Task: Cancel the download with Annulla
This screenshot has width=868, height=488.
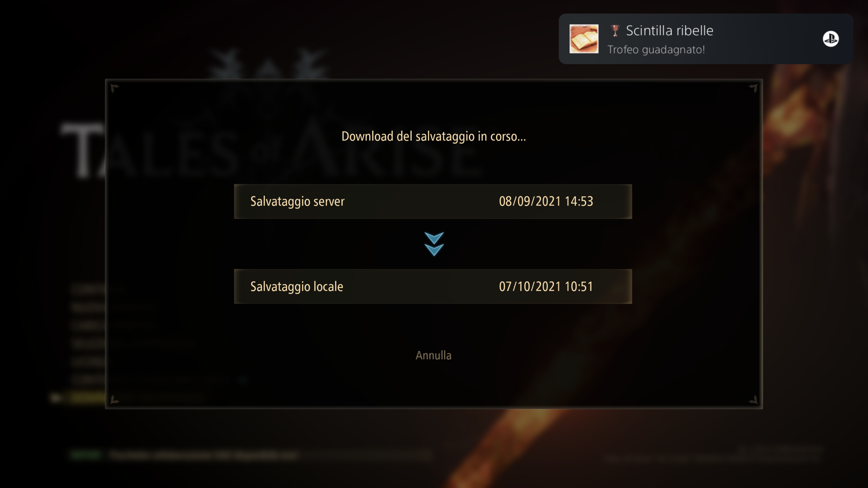Action: pyautogui.click(x=433, y=355)
